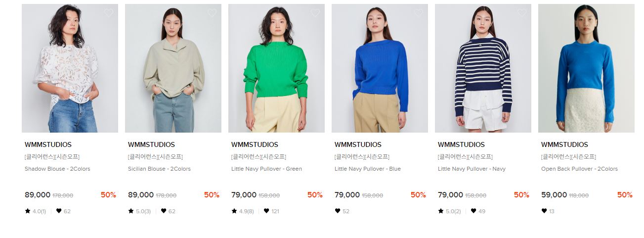
Task: Wishlist heart on Shadow Blouse image
Action: [109, 13]
